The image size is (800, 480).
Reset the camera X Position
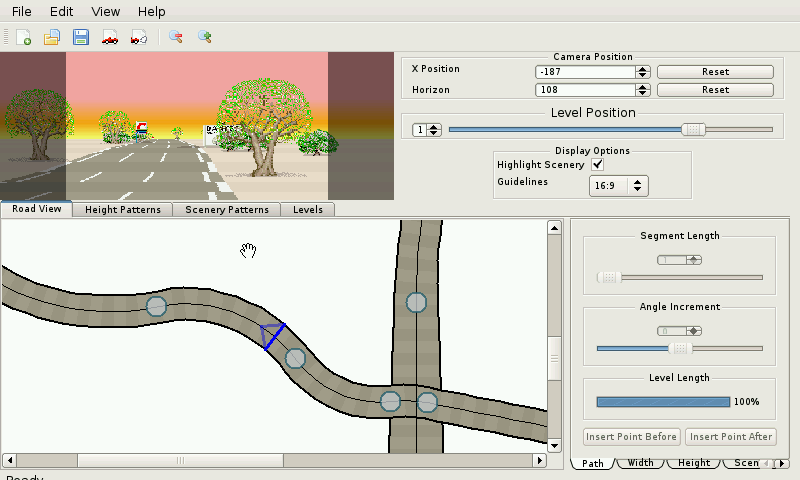[715, 72]
